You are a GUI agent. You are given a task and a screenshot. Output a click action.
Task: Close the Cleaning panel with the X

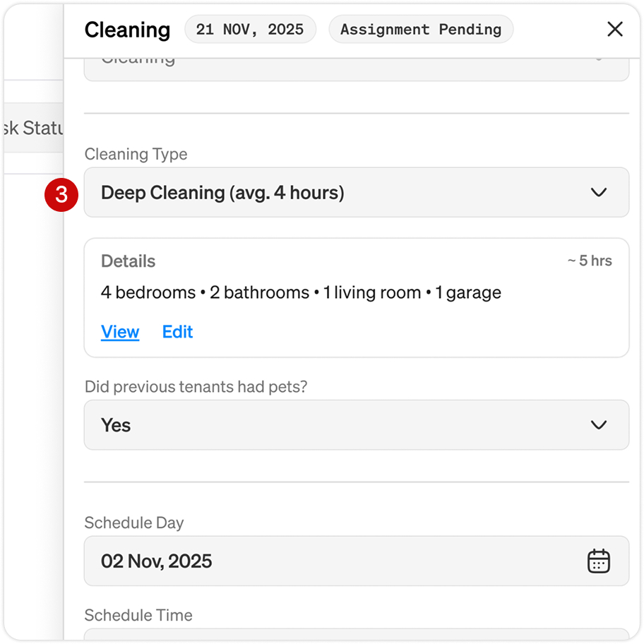point(614,29)
